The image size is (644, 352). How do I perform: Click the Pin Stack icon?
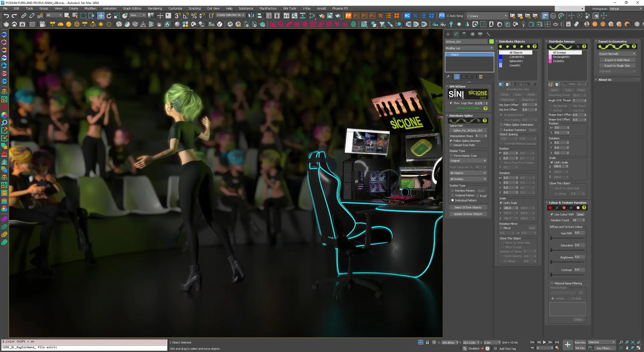(448, 77)
